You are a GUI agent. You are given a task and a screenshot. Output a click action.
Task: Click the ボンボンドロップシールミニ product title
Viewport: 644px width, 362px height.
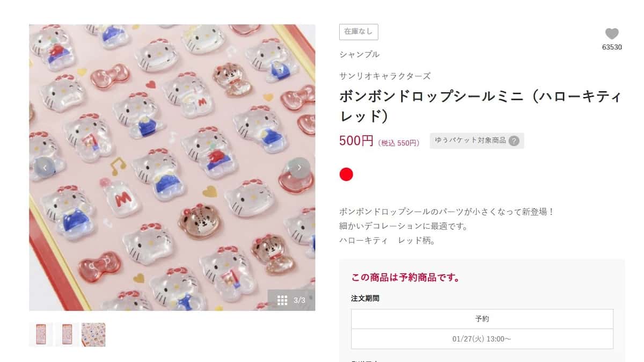coord(480,106)
